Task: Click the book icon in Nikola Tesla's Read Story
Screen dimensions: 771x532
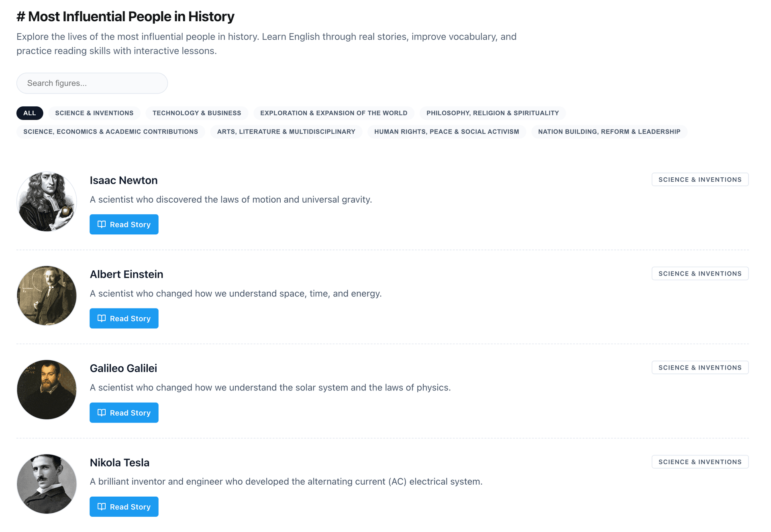Action: pyautogui.click(x=102, y=506)
